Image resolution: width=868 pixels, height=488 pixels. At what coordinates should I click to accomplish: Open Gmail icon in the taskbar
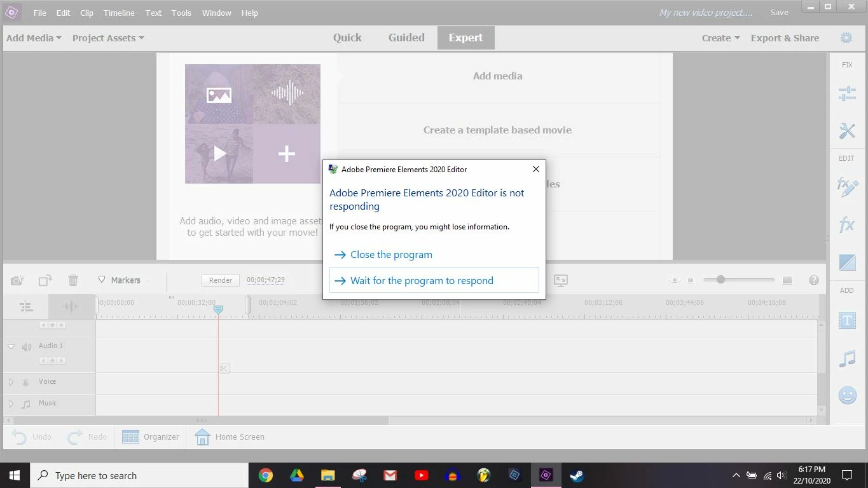click(x=390, y=475)
